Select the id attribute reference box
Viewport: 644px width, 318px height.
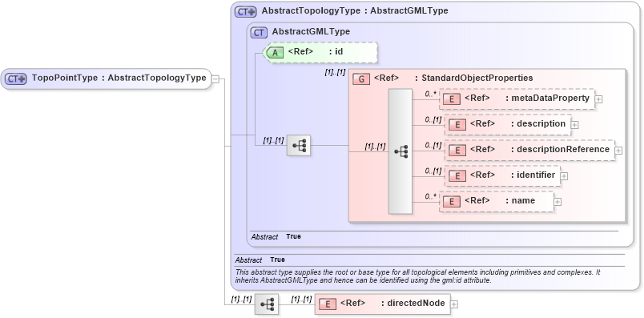(x=320, y=52)
